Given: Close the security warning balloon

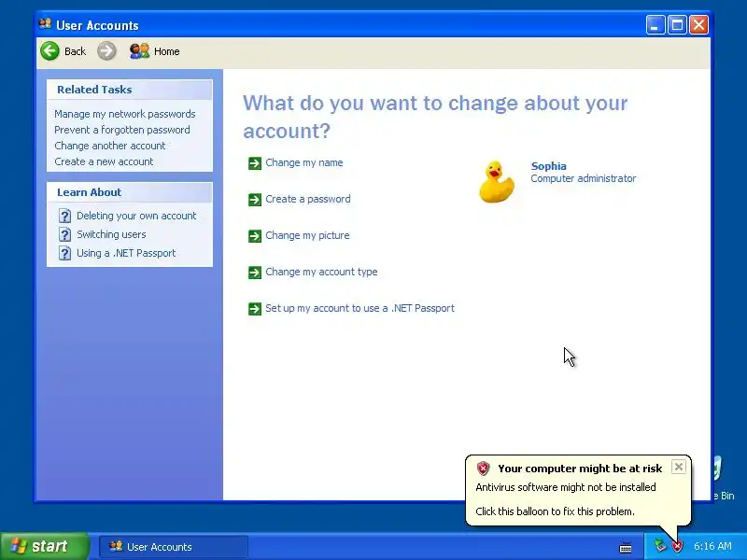Looking at the screenshot, I should tap(679, 467).
